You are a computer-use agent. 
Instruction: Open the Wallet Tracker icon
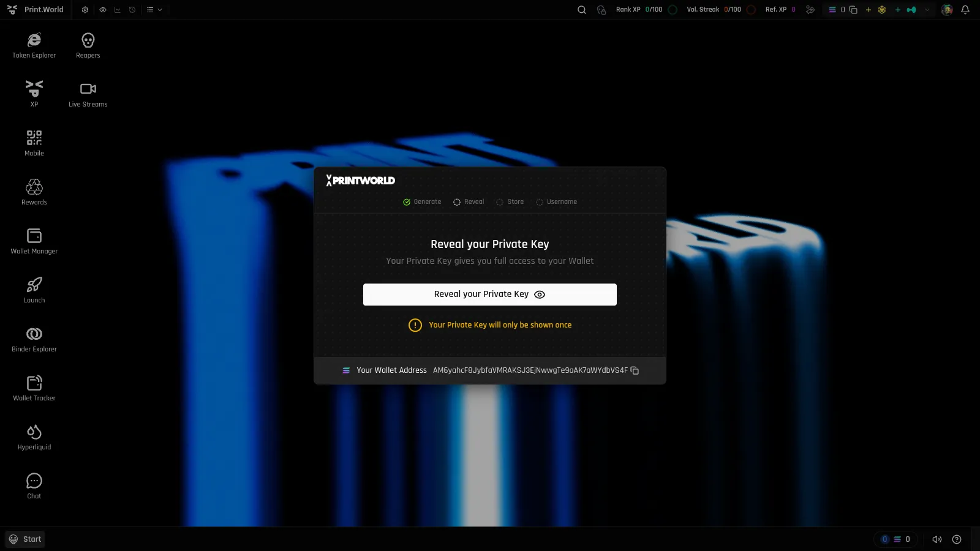click(34, 388)
